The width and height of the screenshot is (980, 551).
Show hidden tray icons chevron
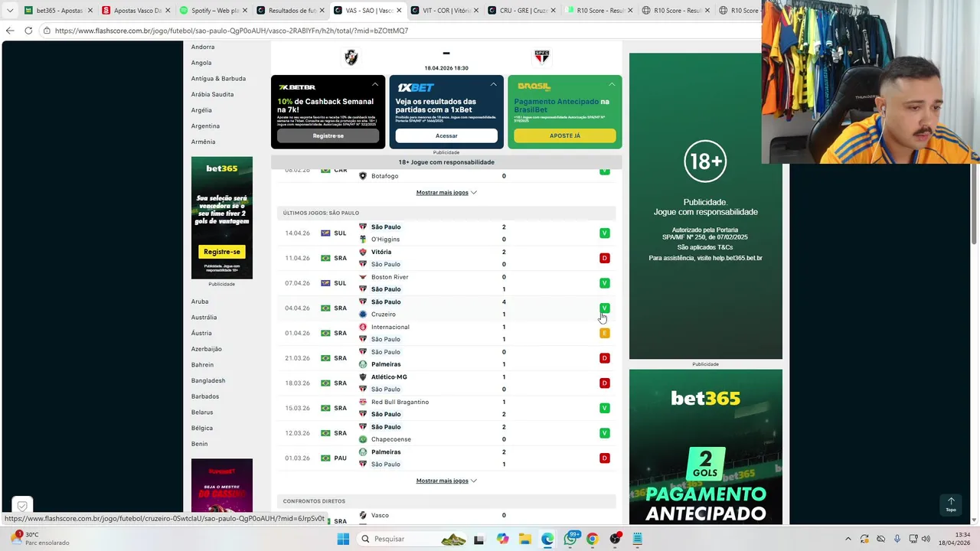click(x=849, y=539)
